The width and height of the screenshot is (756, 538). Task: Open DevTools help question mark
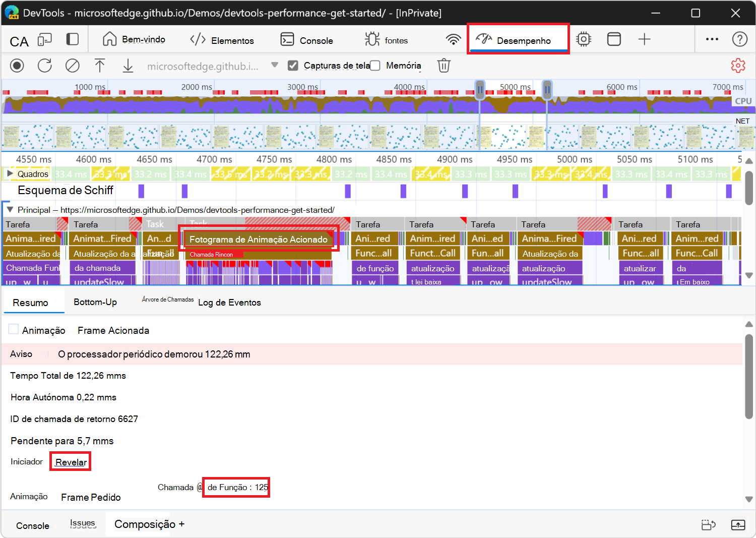click(x=740, y=39)
